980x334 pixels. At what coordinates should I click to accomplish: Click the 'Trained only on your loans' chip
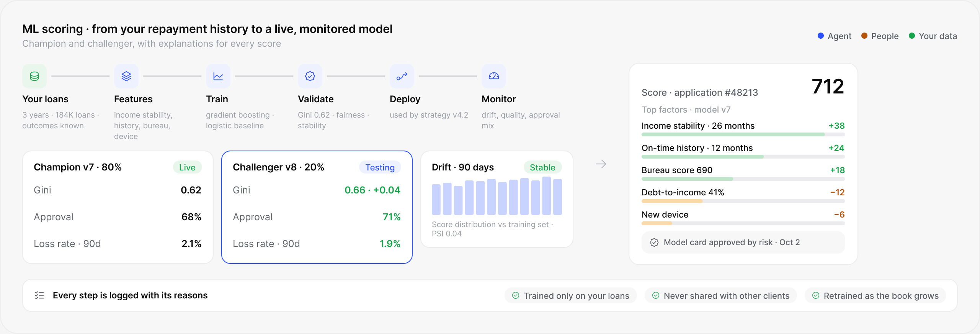(x=570, y=295)
